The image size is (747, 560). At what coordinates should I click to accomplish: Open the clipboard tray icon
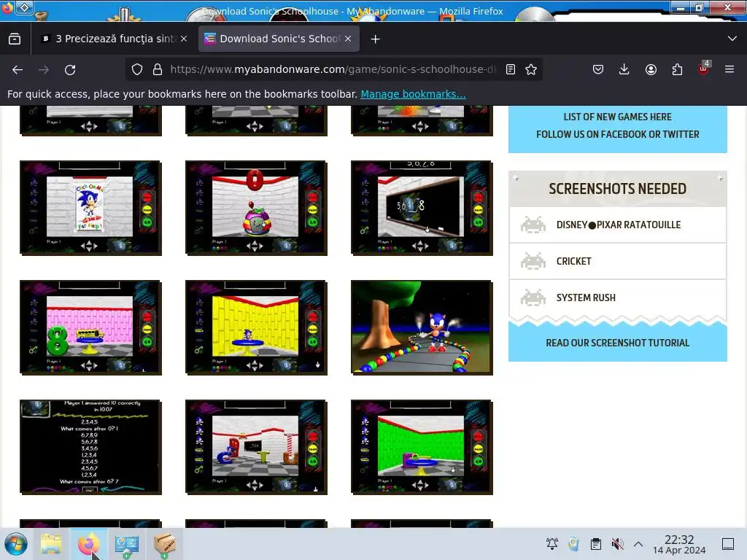(595, 543)
